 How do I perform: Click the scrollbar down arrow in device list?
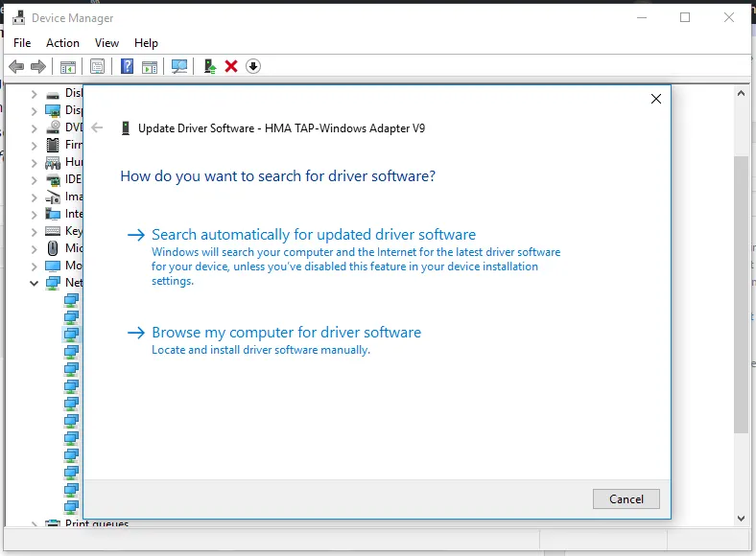tap(741, 519)
